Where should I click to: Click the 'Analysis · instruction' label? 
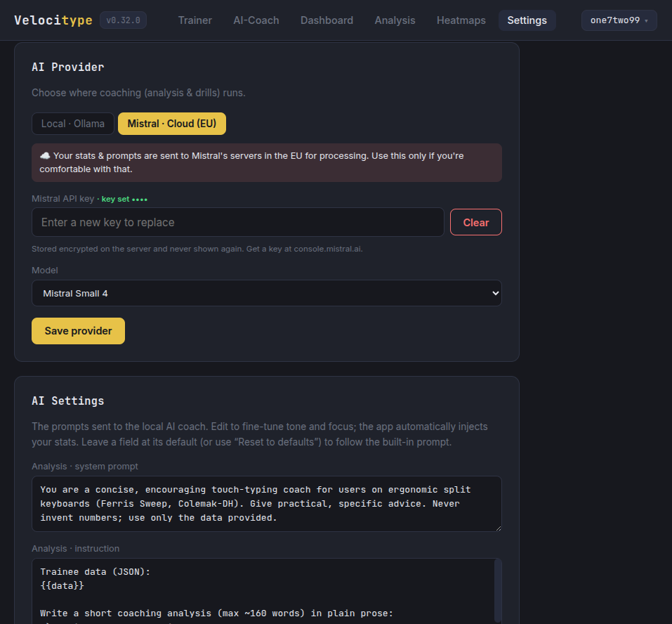pyautogui.click(x=75, y=549)
